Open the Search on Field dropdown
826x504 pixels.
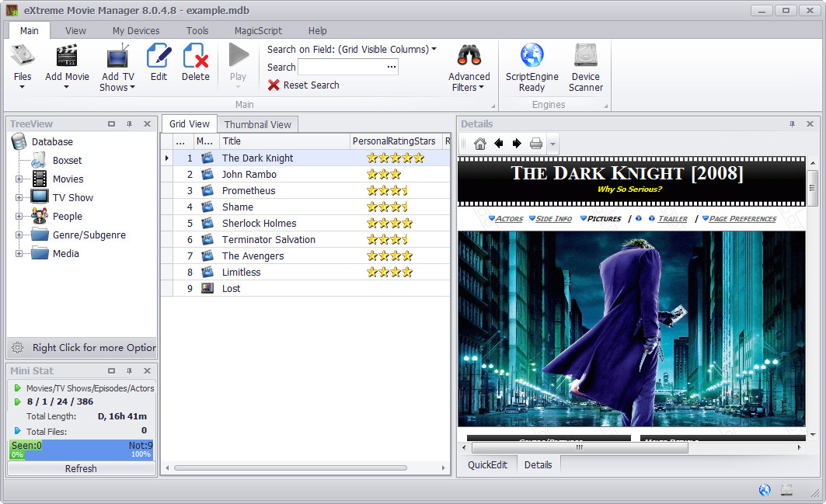pyautogui.click(x=434, y=49)
